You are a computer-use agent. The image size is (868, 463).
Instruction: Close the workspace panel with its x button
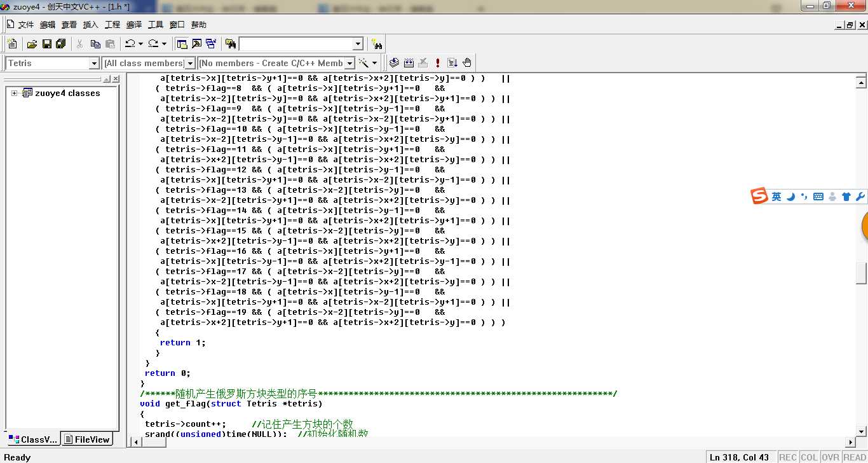coord(116,79)
